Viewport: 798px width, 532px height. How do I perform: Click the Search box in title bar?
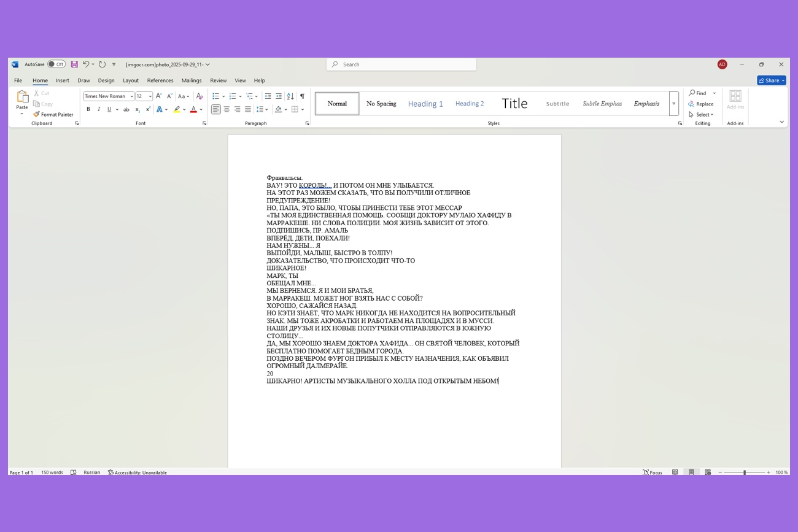coord(401,64)
